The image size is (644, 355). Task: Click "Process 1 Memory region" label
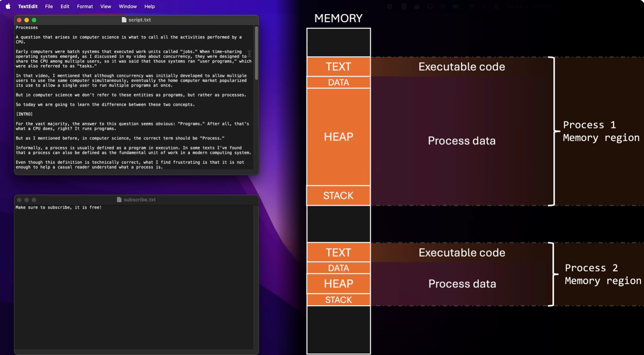pyautogui.click(x=601, y=131)
